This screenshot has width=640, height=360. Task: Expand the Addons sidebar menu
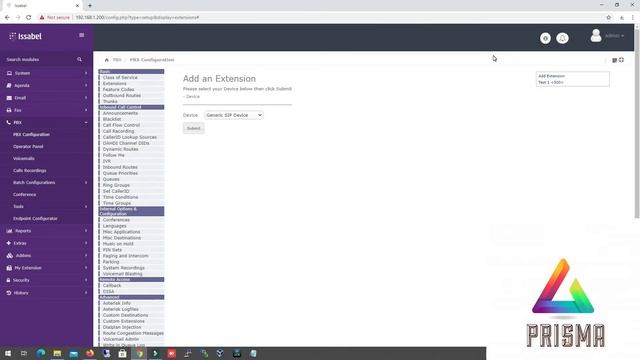47,256
